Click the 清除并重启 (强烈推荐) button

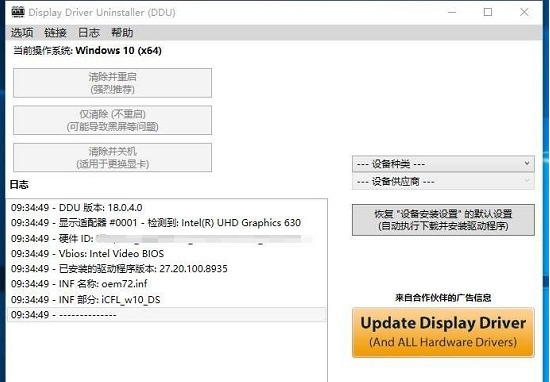click(113, 83)
